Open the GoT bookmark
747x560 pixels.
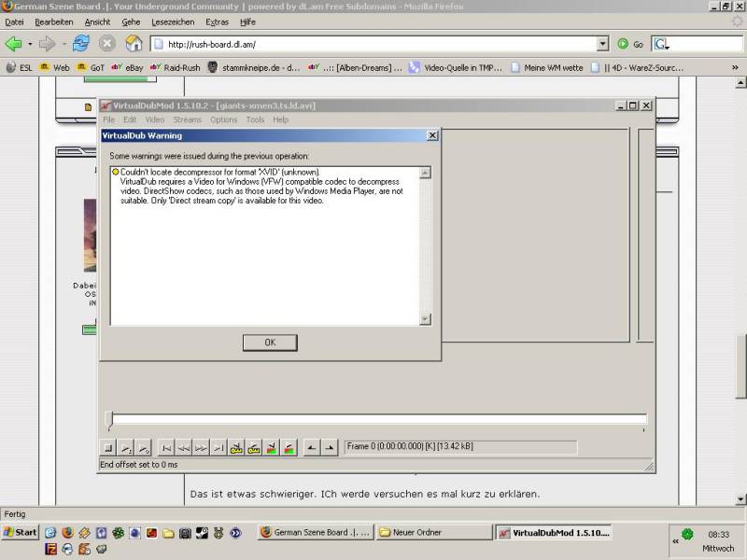[91, 67]
